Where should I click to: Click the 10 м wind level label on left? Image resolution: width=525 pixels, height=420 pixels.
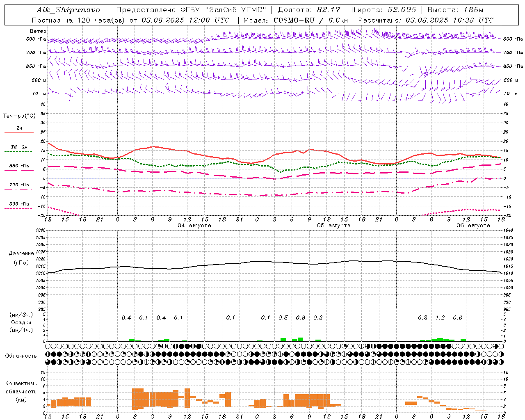point(39,94)
